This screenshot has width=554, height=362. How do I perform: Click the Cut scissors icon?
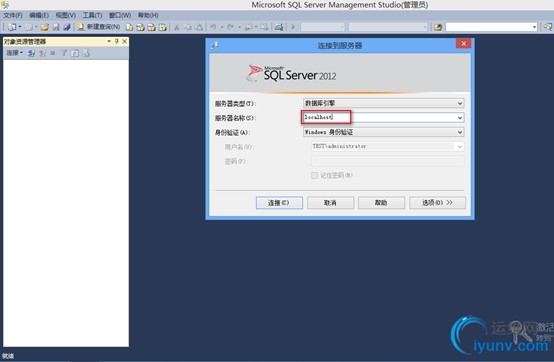177,27
